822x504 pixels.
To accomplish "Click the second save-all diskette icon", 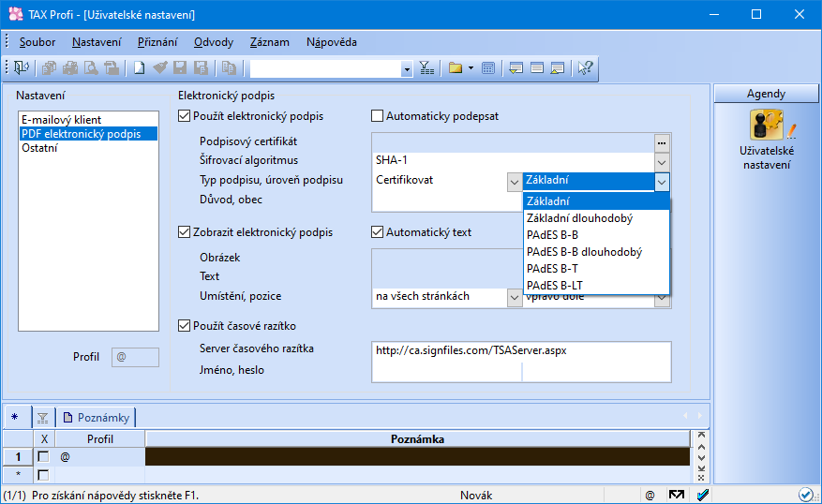I will point(202,68).
